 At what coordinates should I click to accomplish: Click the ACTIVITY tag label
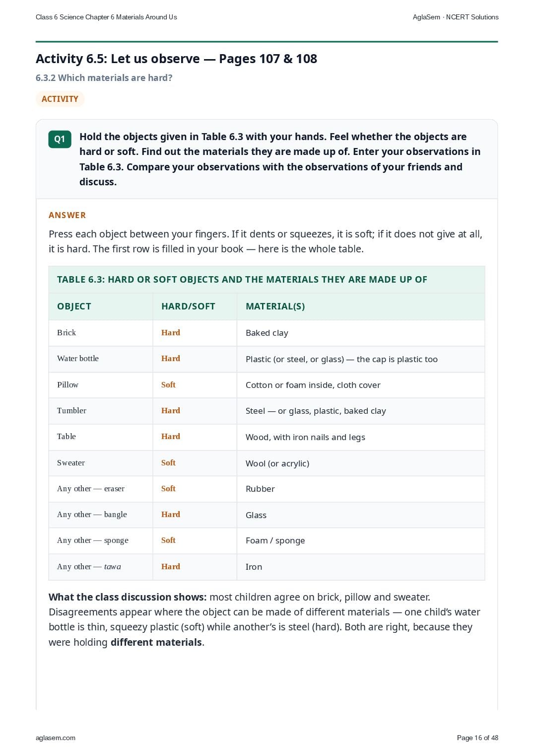click(60, 99)
